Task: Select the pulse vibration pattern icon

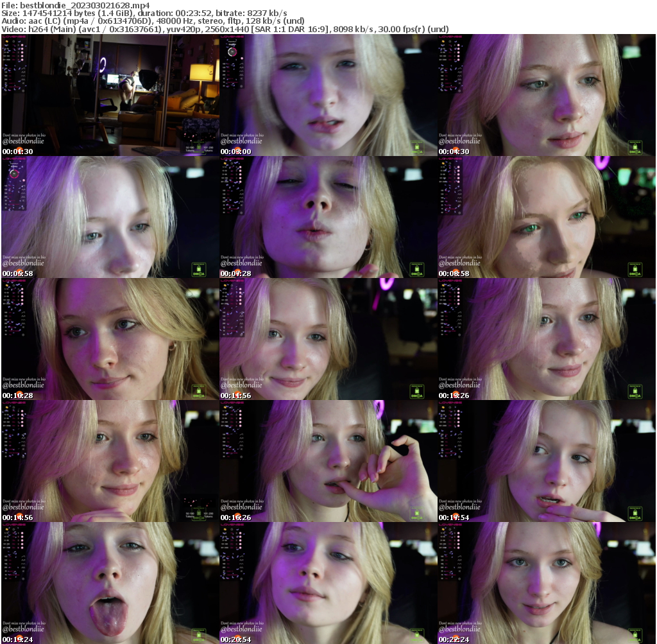Action: [23, 71]
